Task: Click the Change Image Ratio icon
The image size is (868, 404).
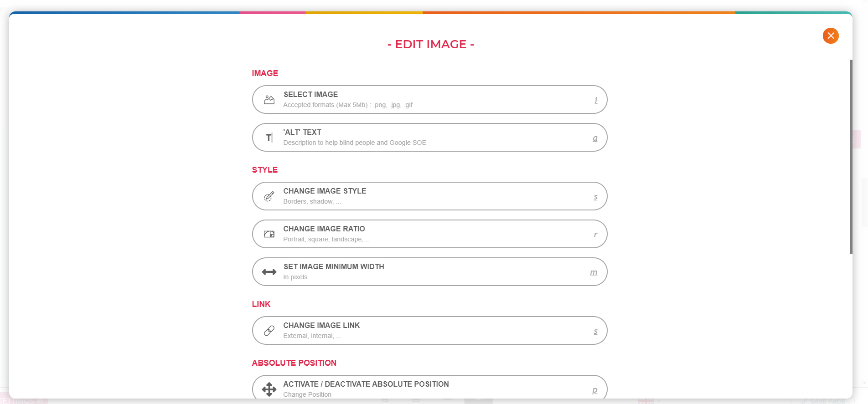Action: coord(269,234)
